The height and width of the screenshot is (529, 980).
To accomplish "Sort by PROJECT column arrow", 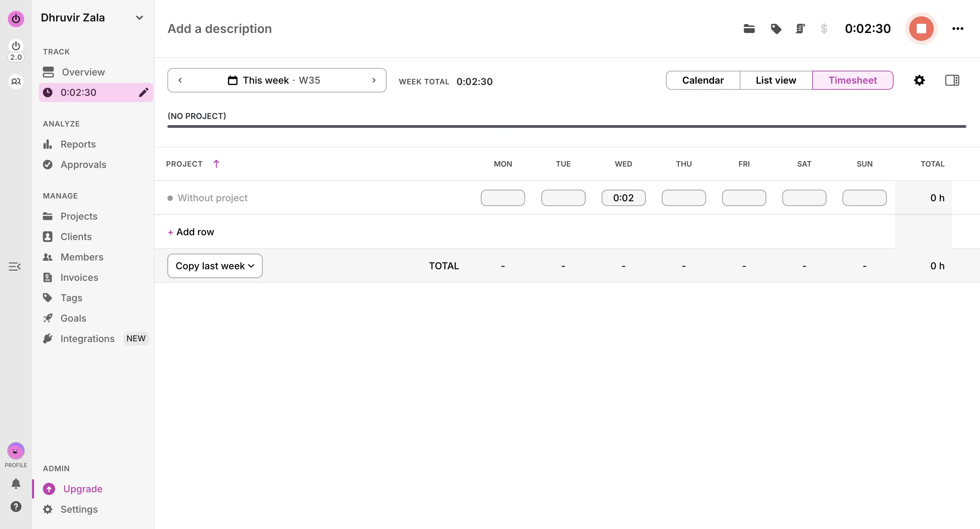I will tap(216, 164).
